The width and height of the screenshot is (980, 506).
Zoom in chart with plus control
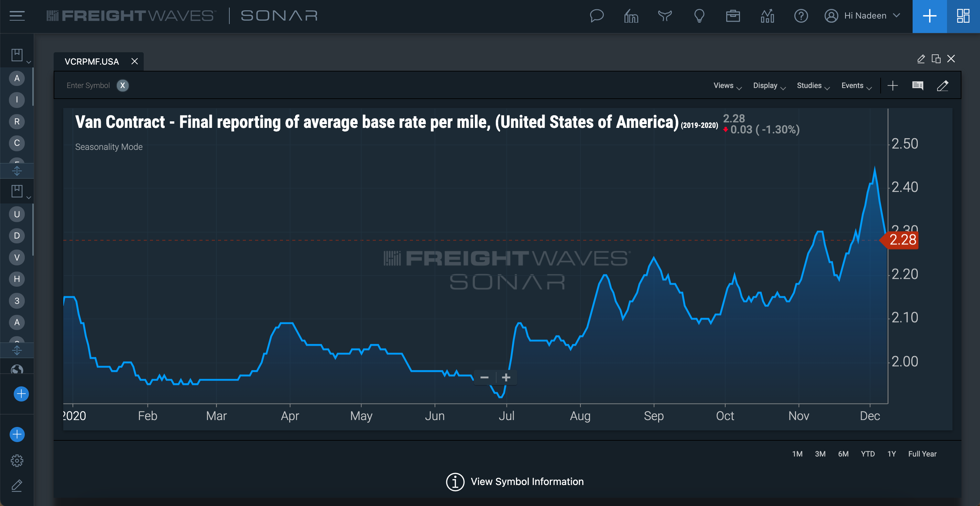(506, 377)
